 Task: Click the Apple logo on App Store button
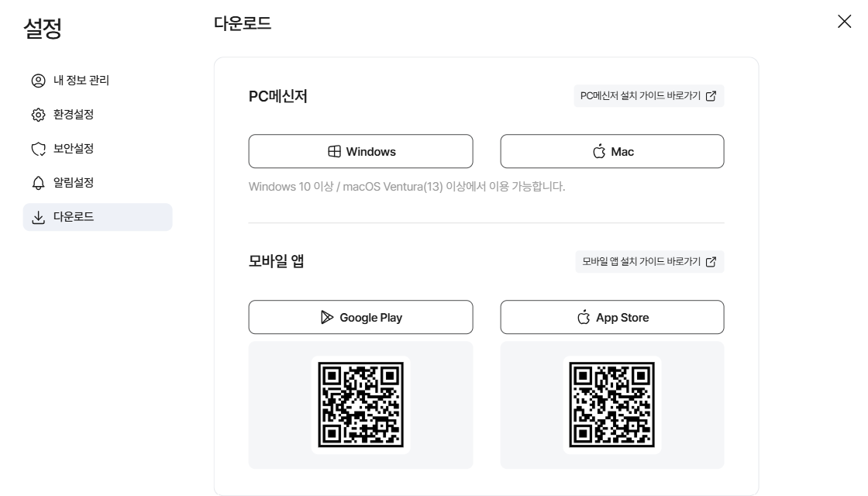pyautogui.click(x=584, y=317)
